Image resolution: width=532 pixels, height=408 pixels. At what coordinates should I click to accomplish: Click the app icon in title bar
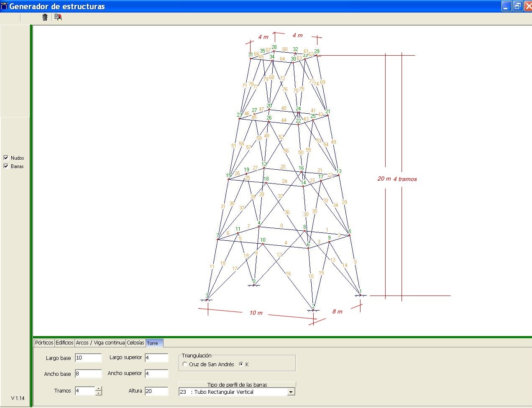pos(4,6)
